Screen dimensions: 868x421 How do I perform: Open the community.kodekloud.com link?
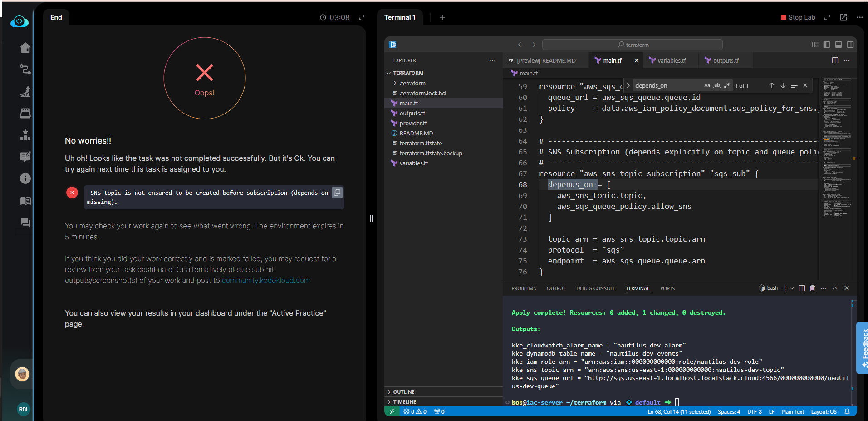(x=265, y=281)
